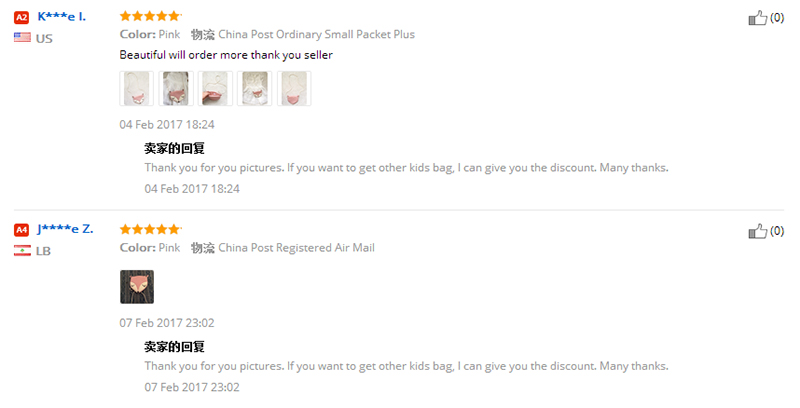The height and width of the screenshot is (408, 800).
Task: Open fourth photo in K***e I. review
Action: tap(255, 88)
